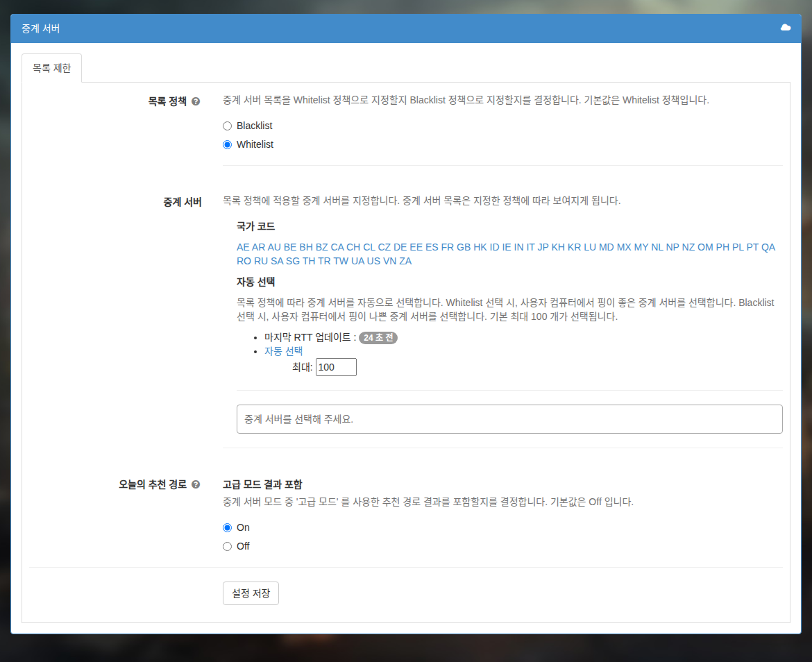This screenshot has height=662, width=812.
Task: Turn On 고급 모드 결과 포함
Action: point(227,527)
